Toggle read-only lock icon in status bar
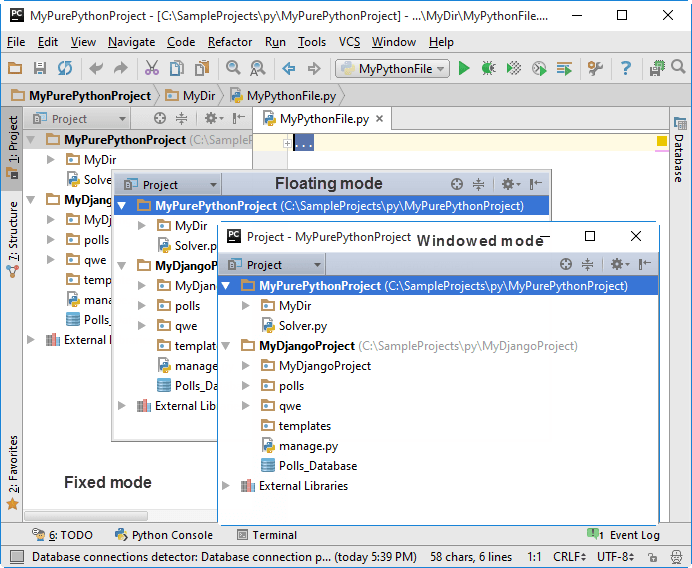Screen dimensions: 692x568 (x=652, y=557)
